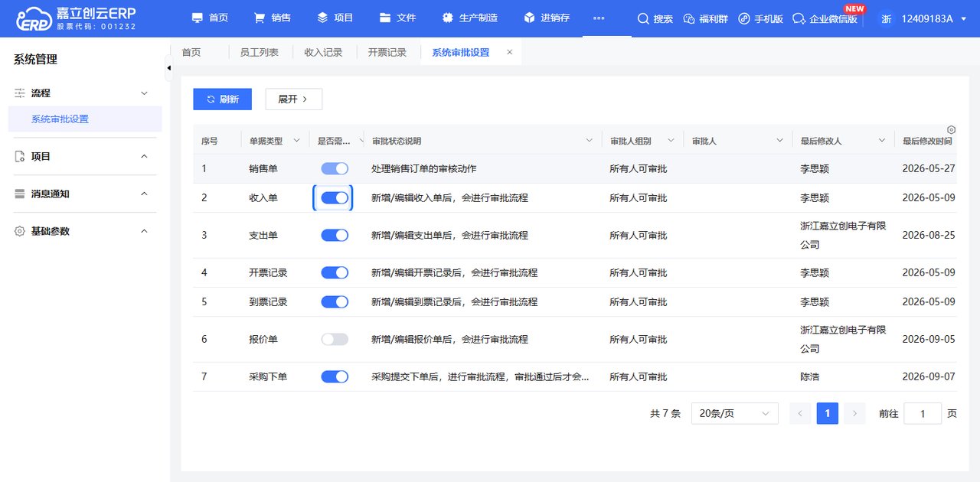Click page number 1 button
980x482 pixels.
pyautogui.click(x=827, y=413)
